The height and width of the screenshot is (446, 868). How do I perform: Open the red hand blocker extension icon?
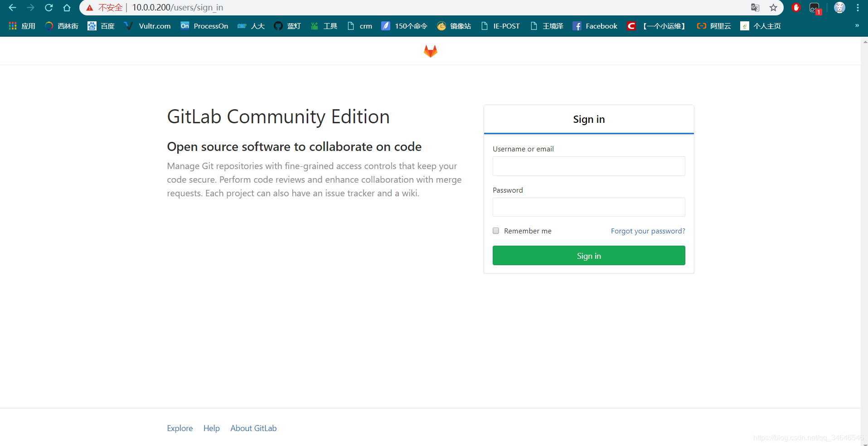click(796, 8)
